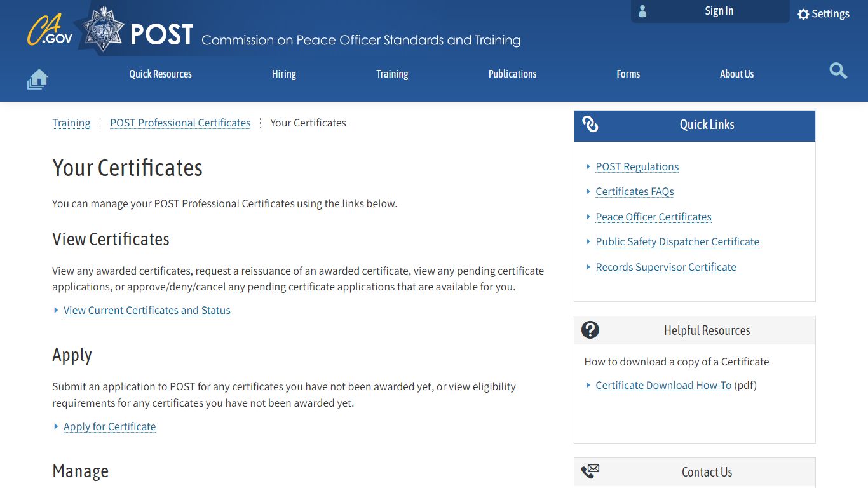Click the user profile icon beside Sign In
868x488 pixels.
coord(642,11)
